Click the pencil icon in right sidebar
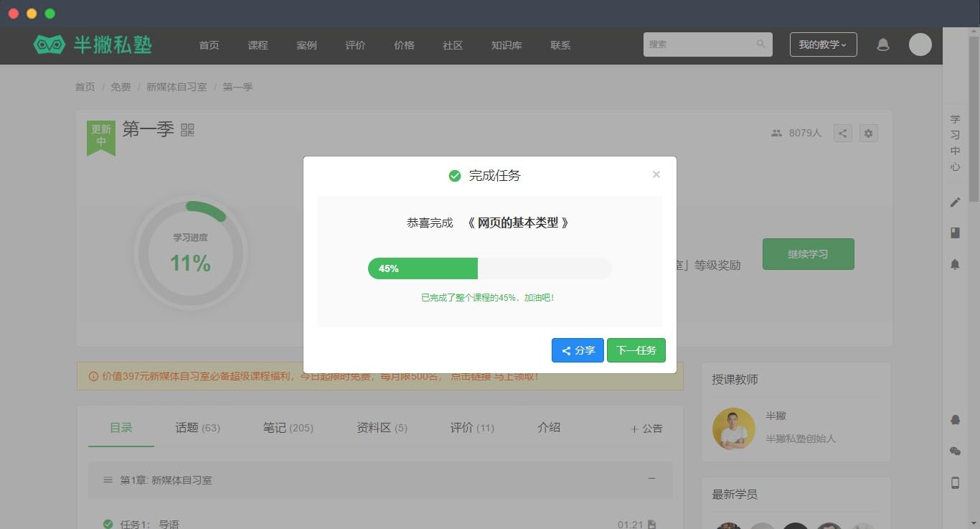The height and width of the screenshot is (529, 980). click(955, 202)
